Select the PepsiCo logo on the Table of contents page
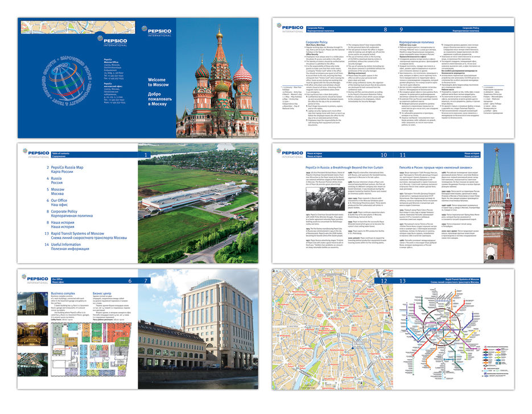 [36, 154]
